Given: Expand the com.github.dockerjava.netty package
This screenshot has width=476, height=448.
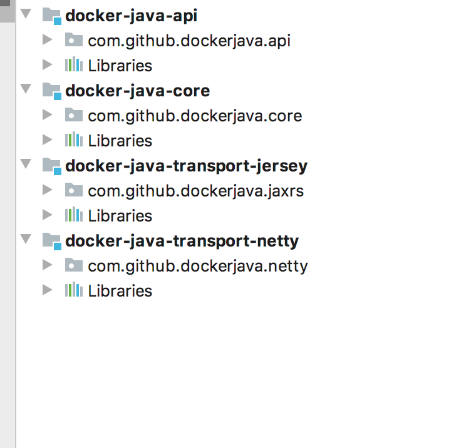Looking at the screenshot, I should [x=47, y=265].
